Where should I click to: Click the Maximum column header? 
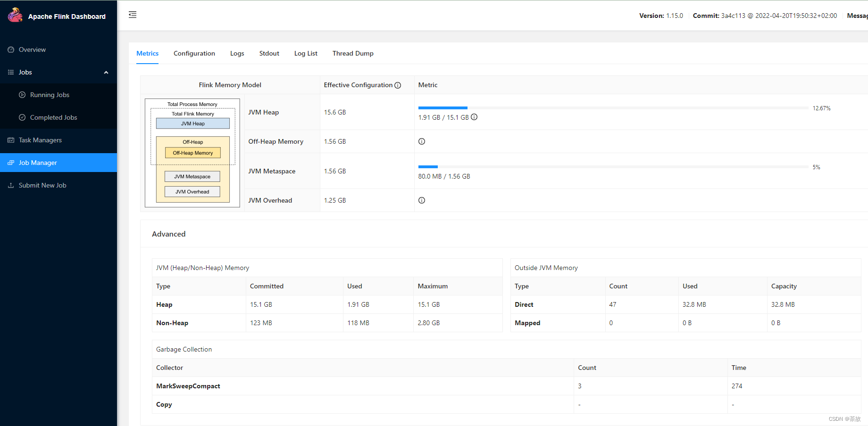433,286
